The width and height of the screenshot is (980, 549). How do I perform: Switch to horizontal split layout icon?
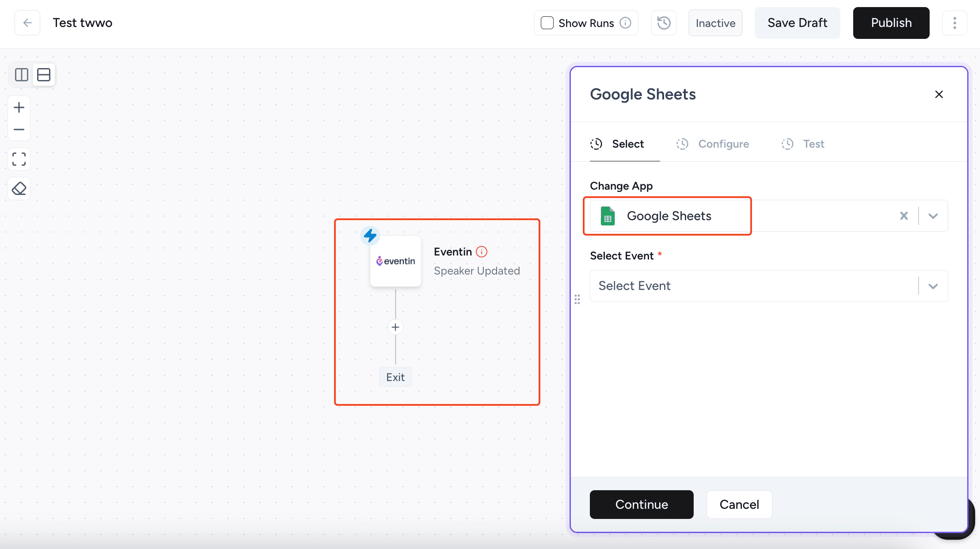44,75
